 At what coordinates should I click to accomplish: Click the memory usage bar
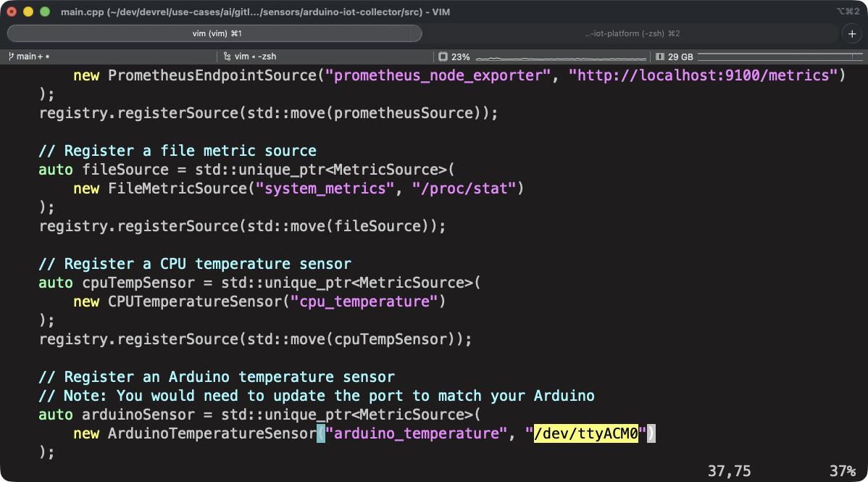[x=780, y=57]
